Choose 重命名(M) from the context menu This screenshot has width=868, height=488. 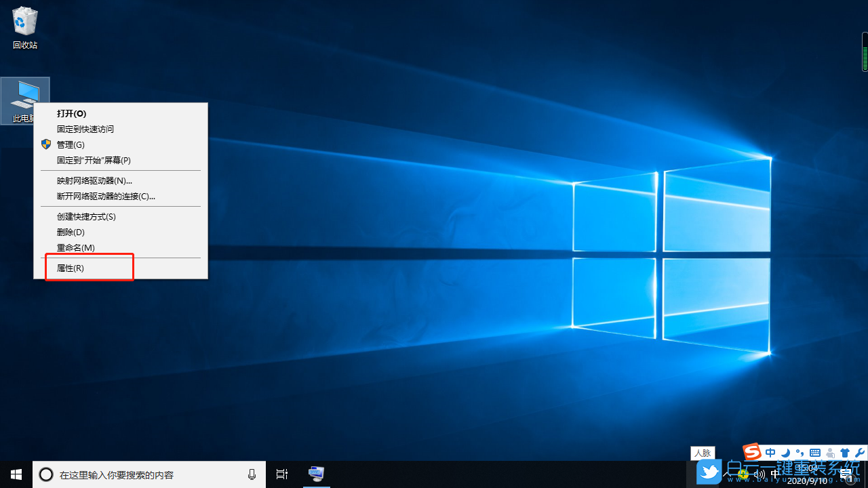point(75,247)
